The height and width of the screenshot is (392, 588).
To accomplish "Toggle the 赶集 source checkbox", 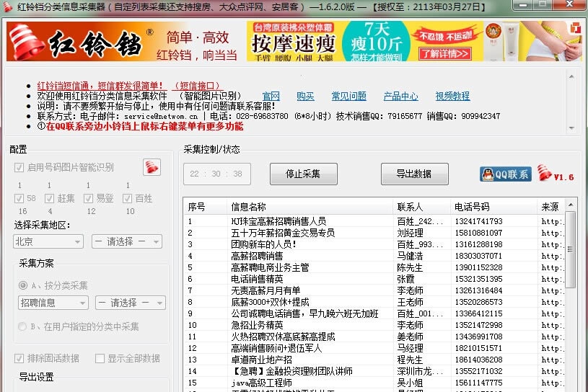I will (x=49, y=198).
